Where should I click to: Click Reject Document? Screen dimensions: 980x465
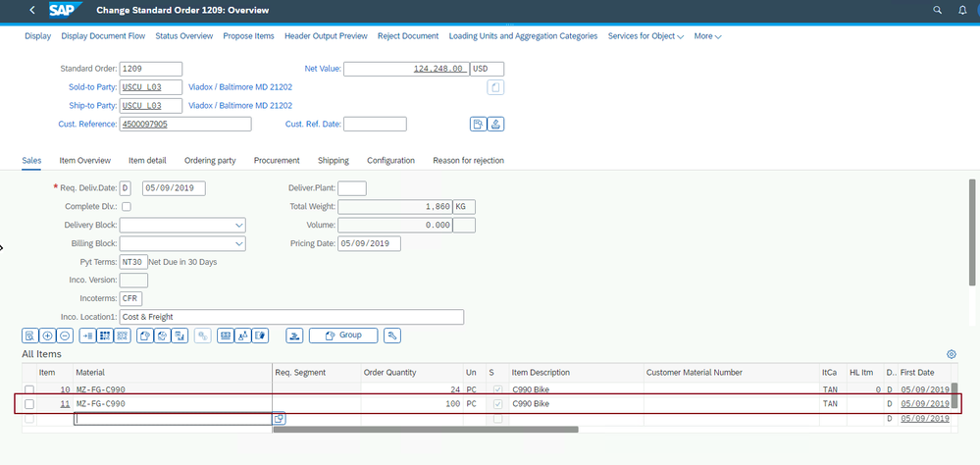click(x=408, y=36)
